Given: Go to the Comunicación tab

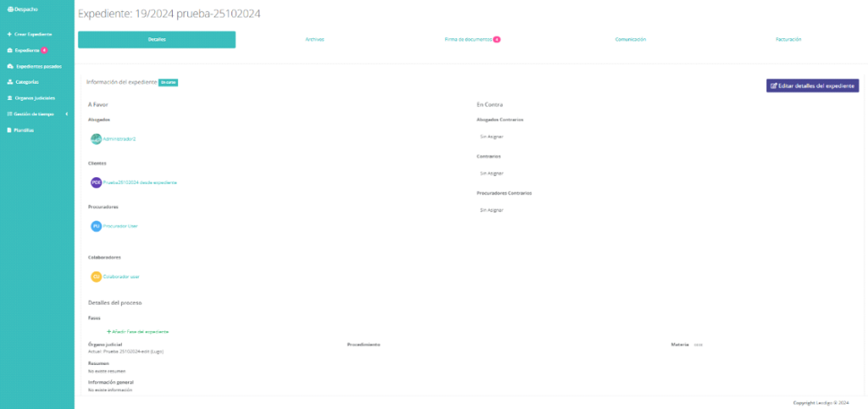Looking at the screenshot, I should pyautogui.click(x=631, y=40).
